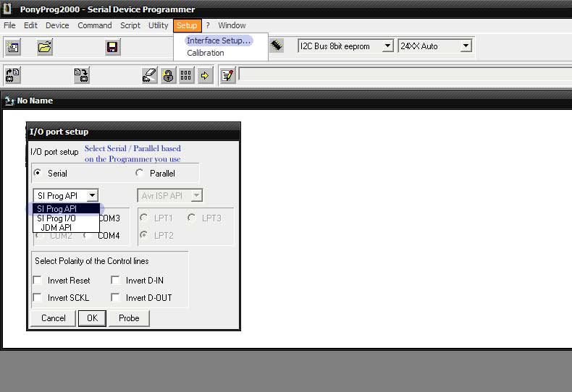
Task: Enable the Invert D-IN checkbox
Action: point(115,280)
